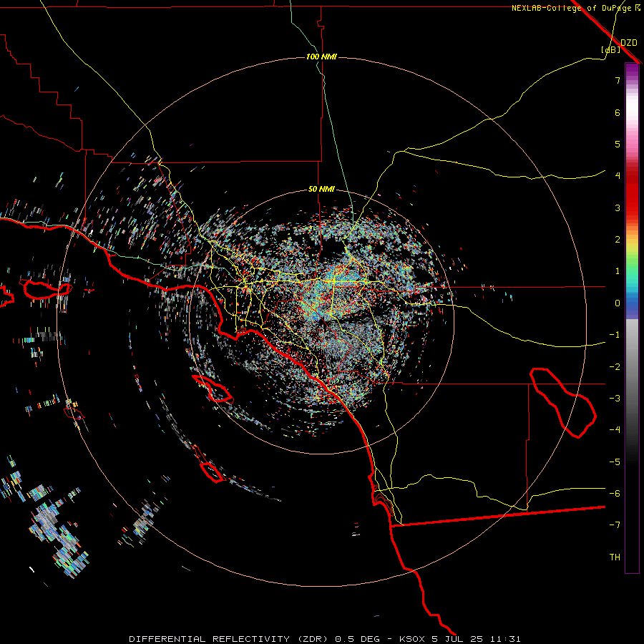Click the 7 value on the scale
The image size is (644, 644).
point(618,80)
